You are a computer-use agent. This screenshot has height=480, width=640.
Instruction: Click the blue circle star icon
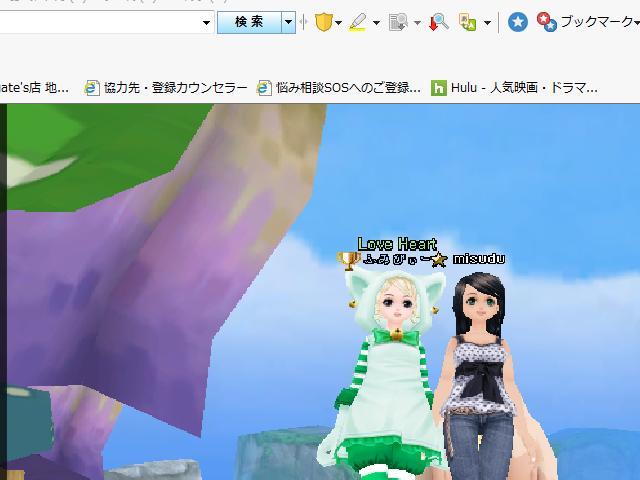point(517,22)
